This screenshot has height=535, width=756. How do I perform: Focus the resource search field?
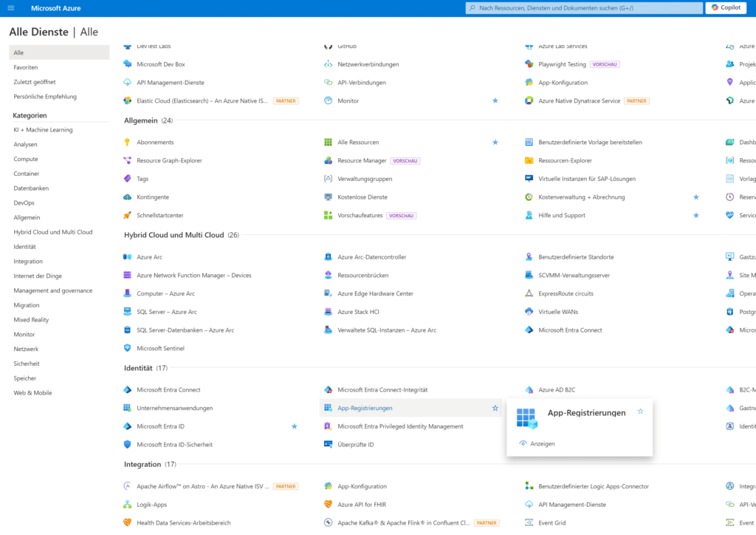(583, 7)
